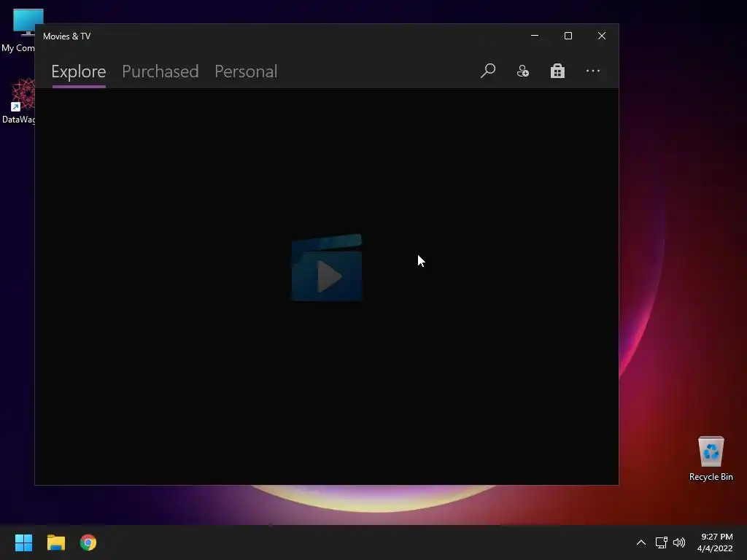Image resolution: width=747 pixels, height=560 pixels.
Task: Show hidden system tray icons
Action: [641, 542]
